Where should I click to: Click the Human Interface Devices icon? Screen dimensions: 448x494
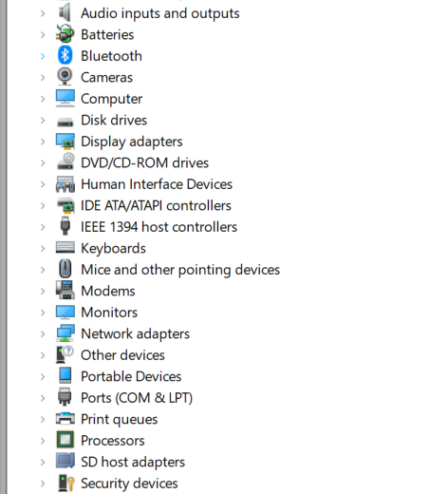(65, 184)
